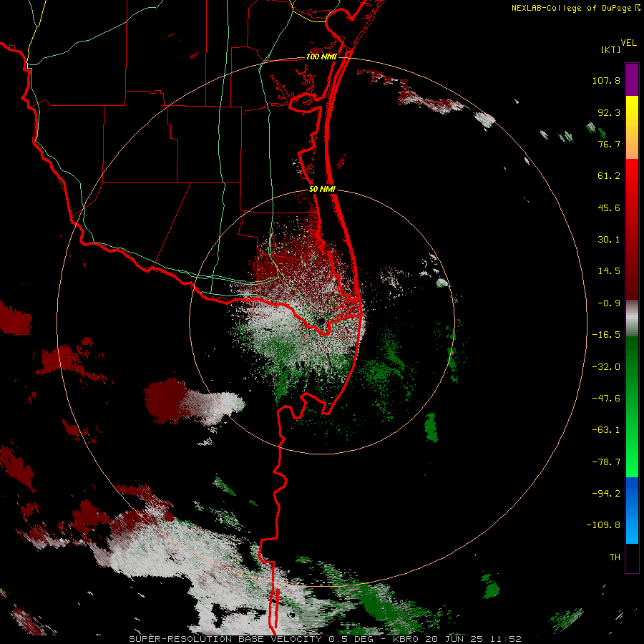Image resolution: width=644 pixels, height=644 pixels.
Task: Click the 14.5 velocity scale value
Action: pos(609,271)
